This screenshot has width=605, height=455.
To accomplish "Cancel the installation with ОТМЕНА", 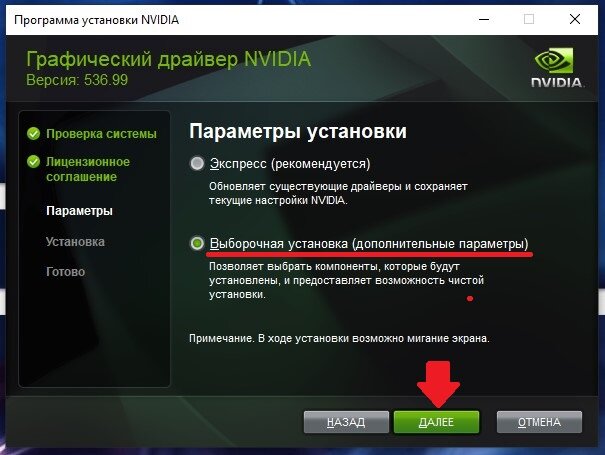I will 539,422.
